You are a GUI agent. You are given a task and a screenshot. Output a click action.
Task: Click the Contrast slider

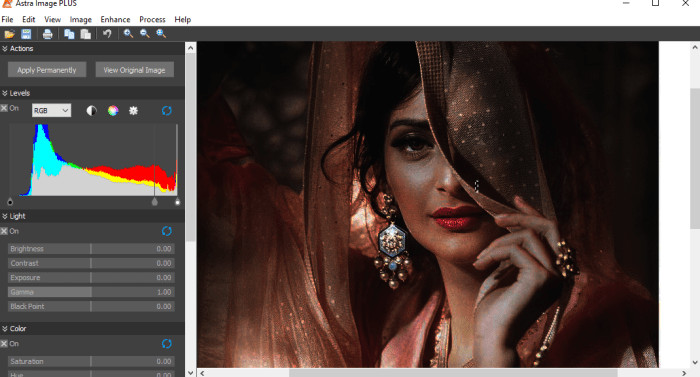pyautogui.click(x=91, y=263)
